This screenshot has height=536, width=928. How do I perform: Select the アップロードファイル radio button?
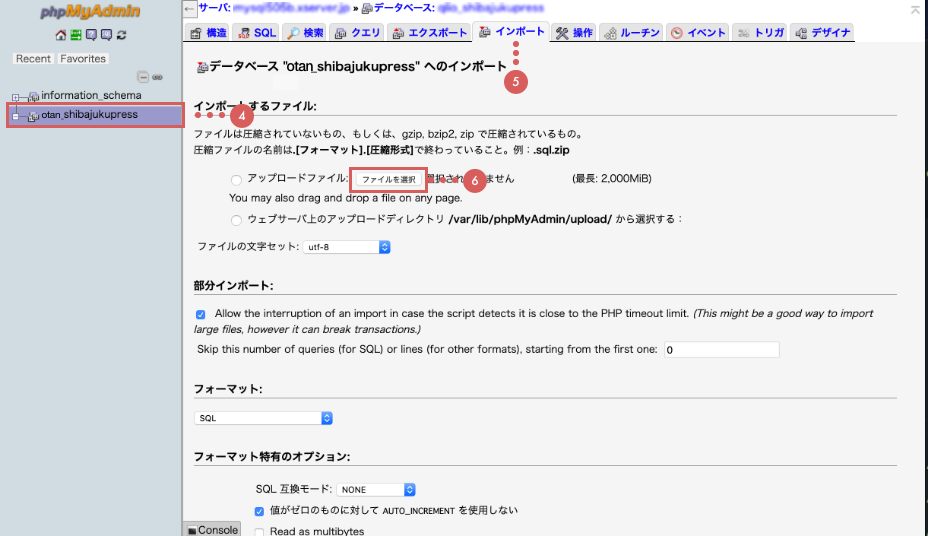click(x=236, y=179)
